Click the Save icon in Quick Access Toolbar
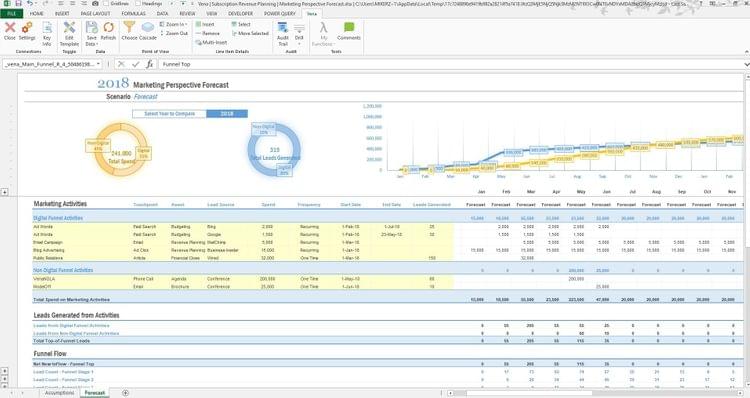 pyautogui.click(x=18, y=3)
